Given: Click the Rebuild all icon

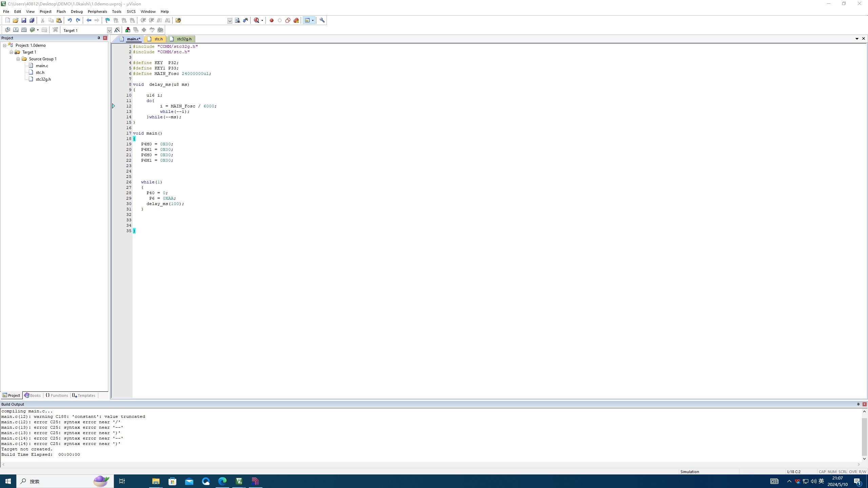Looking at the screenshot, I should [x=24, y=30].
